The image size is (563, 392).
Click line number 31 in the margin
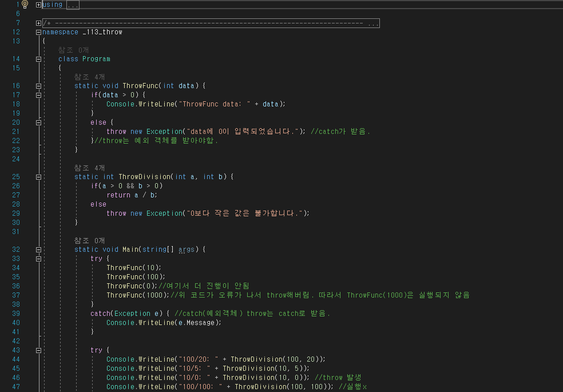(x=16, y=232)
